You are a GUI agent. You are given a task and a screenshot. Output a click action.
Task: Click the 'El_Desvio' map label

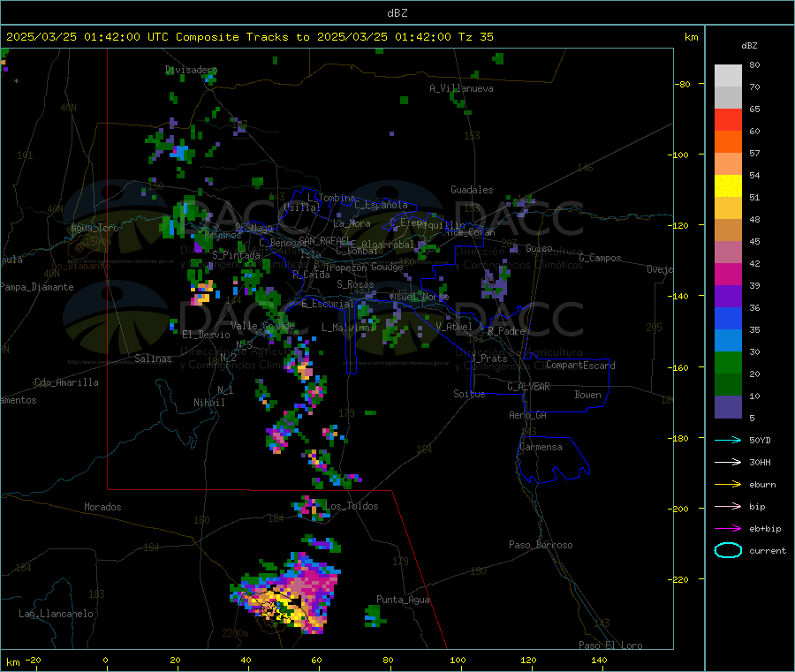pyautogui.click(x=207, y=335)
